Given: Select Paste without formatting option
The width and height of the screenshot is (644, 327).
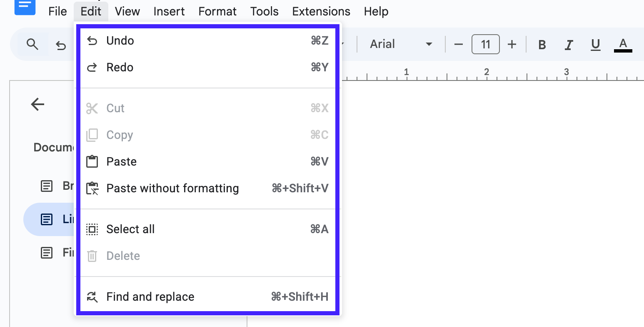Looking at the screenshot, I should pos(172,189).
